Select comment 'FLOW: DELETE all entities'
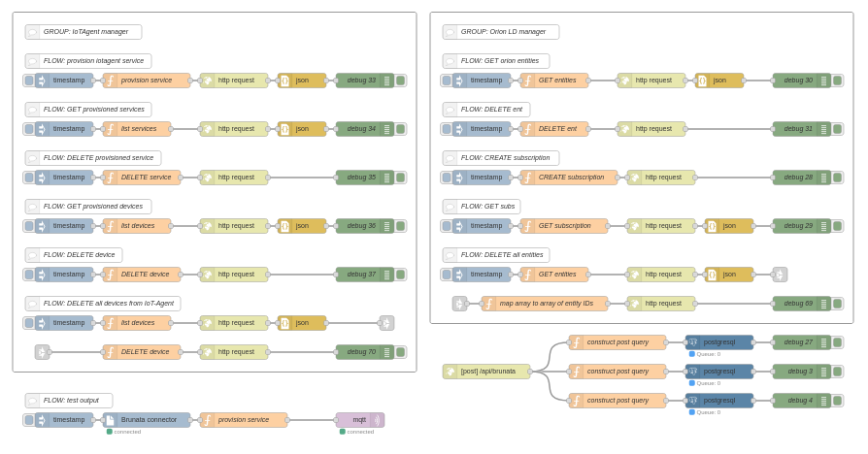 tap(496, 255)
